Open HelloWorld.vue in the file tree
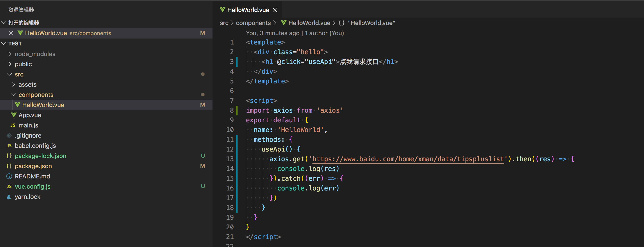644x247 pixels. click(x=106, y=105)
